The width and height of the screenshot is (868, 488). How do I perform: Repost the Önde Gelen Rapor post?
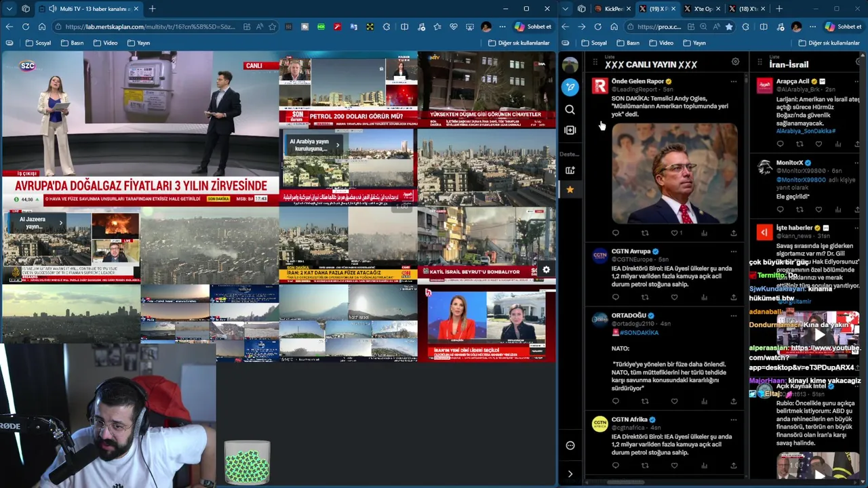click(645, 233)
